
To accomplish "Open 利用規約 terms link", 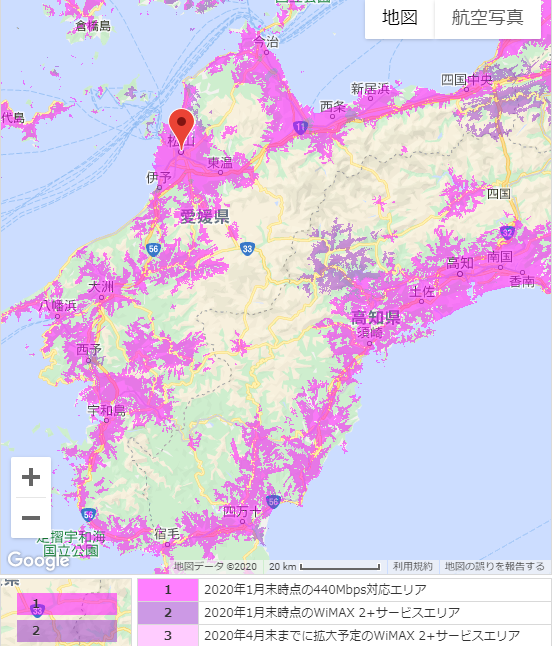I will coord(413,566).
